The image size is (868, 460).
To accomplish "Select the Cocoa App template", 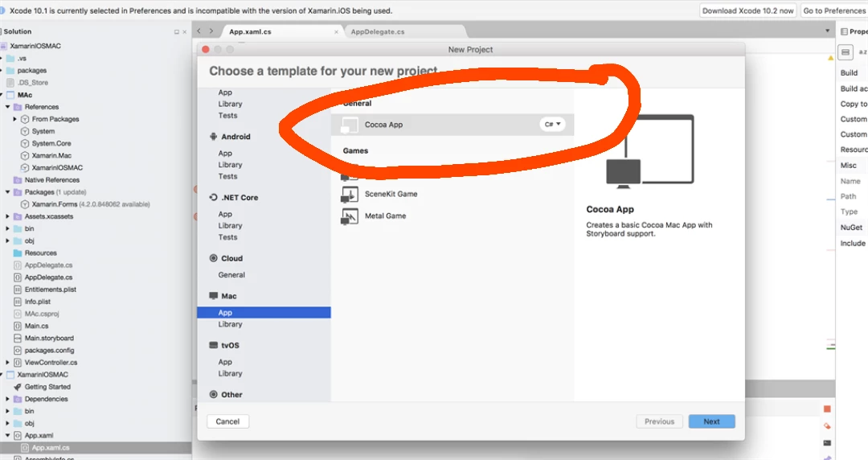I will [452, 125].
